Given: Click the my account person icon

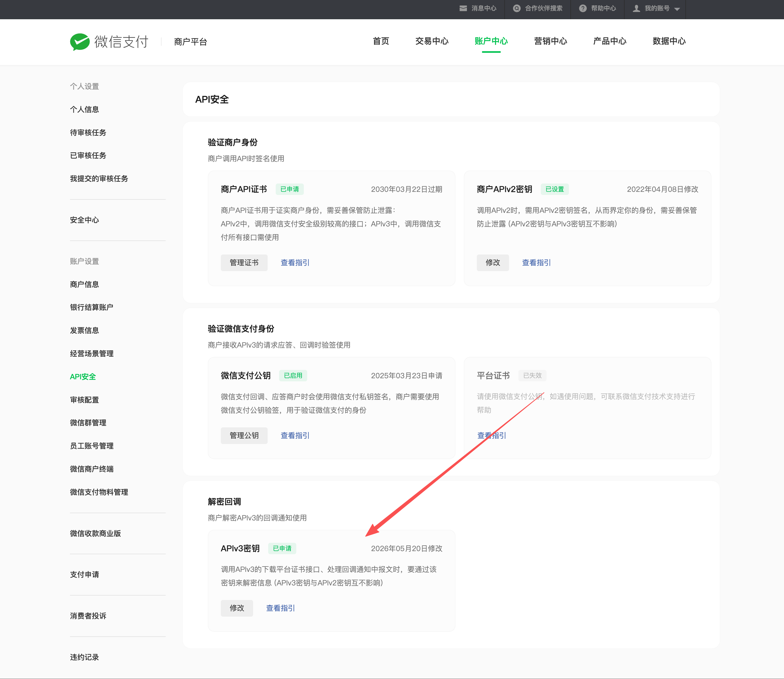Looking at the screenshot, I should [637, 8].
